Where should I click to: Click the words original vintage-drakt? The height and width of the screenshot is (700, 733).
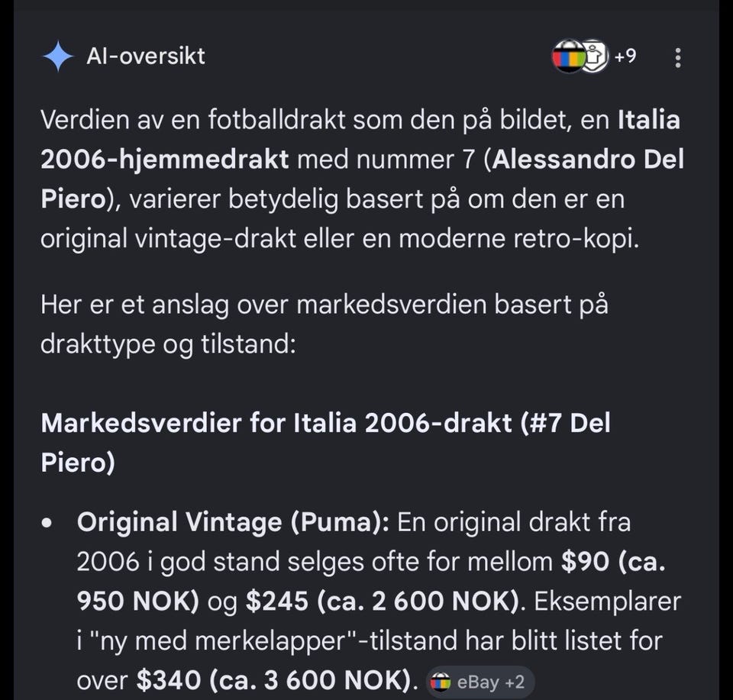pyautogui.click(x=168, y=239)
